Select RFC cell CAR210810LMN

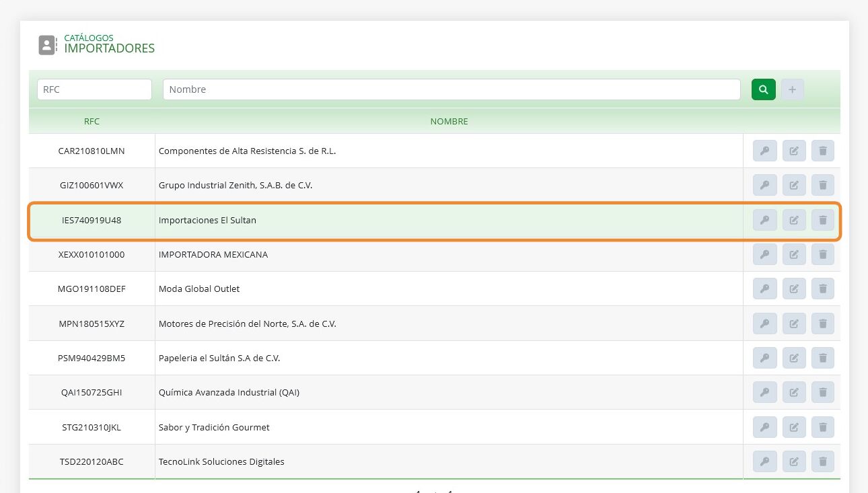[x=92, y=151]
